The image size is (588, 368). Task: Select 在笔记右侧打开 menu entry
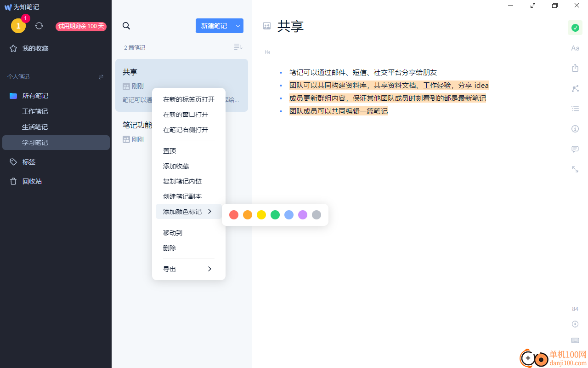click(189, 130)
